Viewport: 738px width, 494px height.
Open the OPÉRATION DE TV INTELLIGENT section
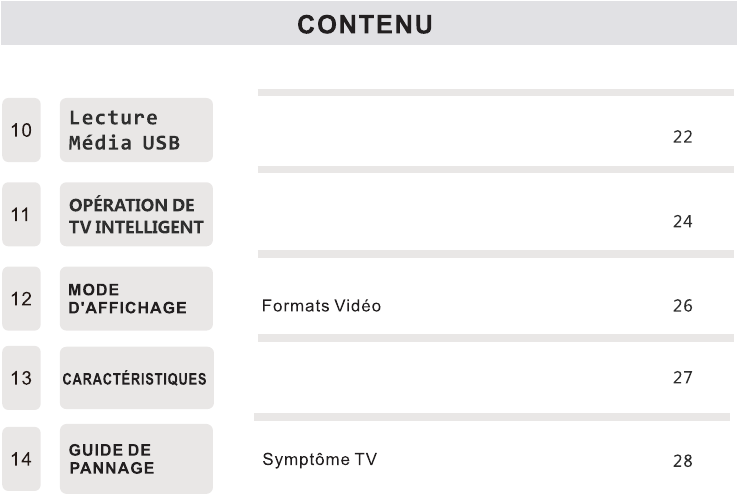point(136,214)
